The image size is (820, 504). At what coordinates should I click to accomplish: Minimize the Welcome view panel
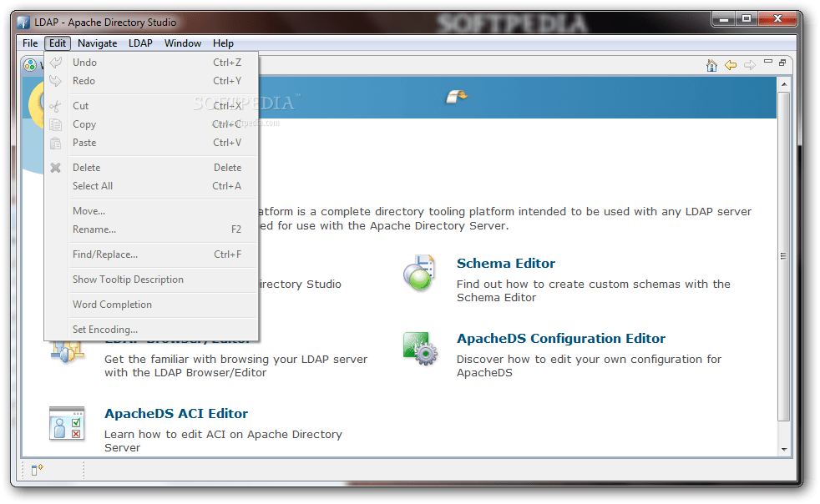(x=767, y=62)
